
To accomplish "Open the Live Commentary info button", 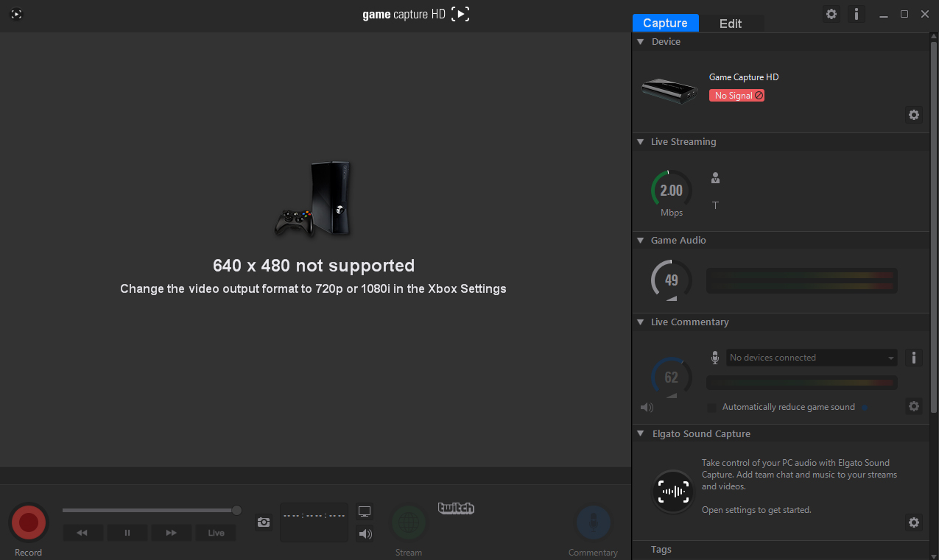I will click(914, 358).
